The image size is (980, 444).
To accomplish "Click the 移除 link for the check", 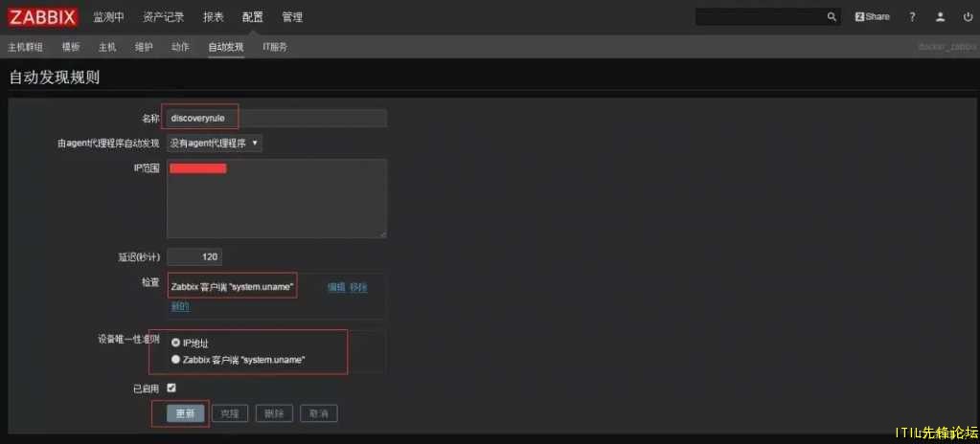I will pyautogui.click(x=358, y=287).
